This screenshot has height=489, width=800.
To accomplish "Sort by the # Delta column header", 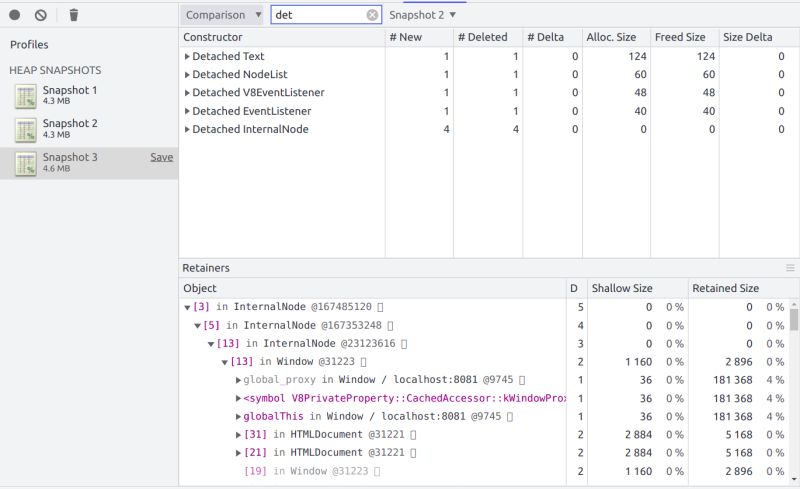I will tap(553, 37).
